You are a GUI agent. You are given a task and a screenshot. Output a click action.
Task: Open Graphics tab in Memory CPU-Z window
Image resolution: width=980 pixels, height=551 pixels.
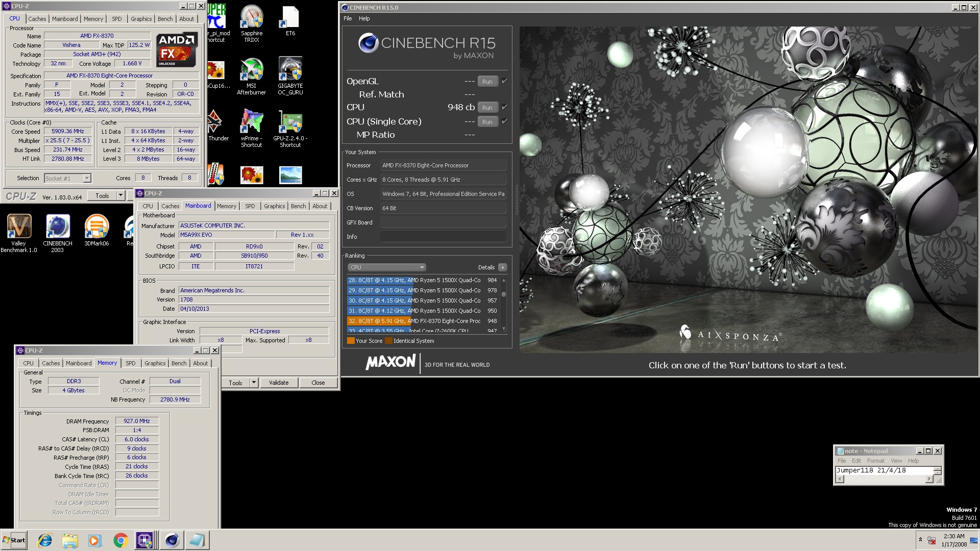pos(155,363)
